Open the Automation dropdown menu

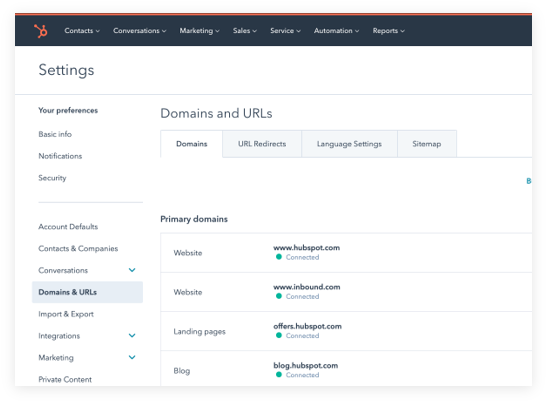coord(336,31)
